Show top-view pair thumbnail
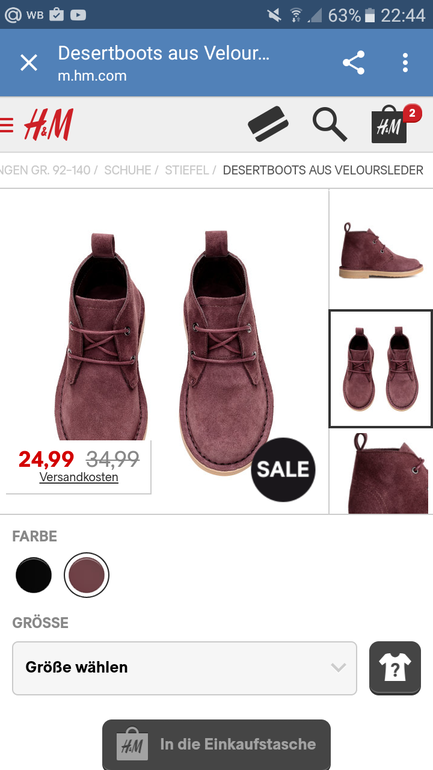Screen dimensions: 433x770 point(381,369)
